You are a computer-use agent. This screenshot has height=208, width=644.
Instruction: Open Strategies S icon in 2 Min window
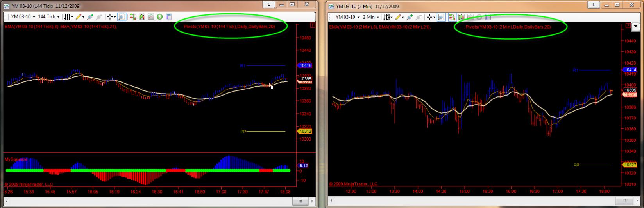(x=479, y=17)
